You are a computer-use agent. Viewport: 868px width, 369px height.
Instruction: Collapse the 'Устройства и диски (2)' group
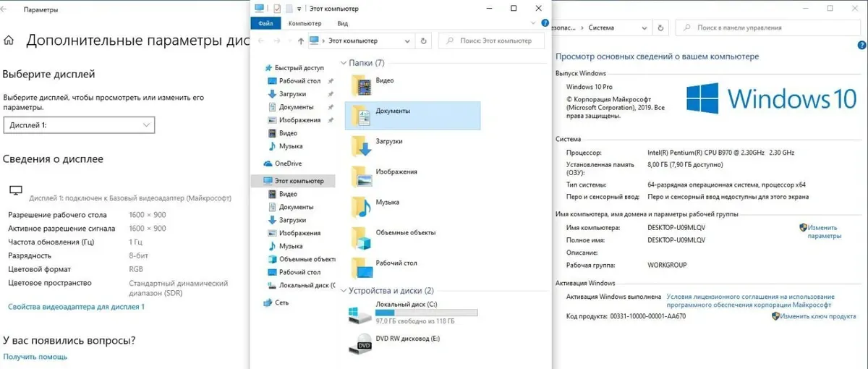click(342, 290)
